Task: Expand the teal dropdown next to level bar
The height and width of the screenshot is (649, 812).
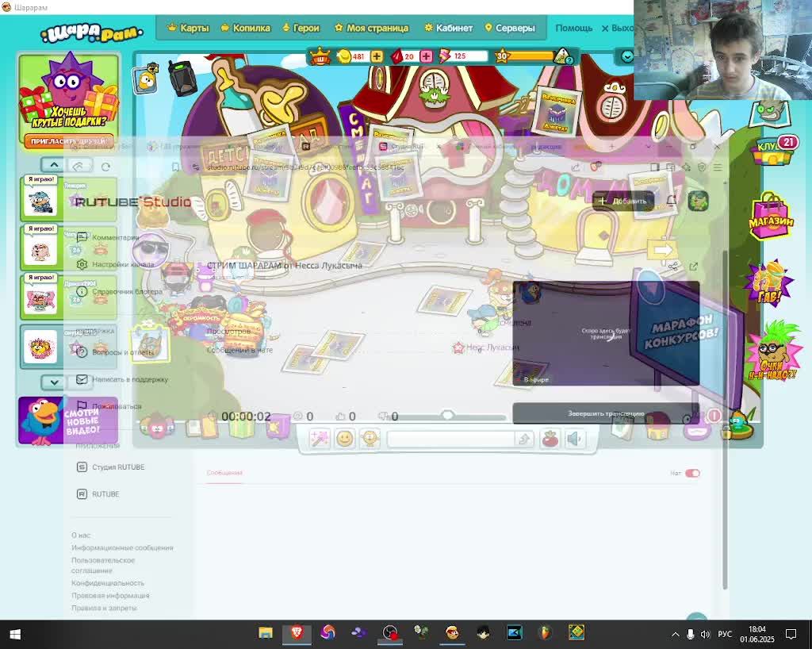Action: click(627, 56)
